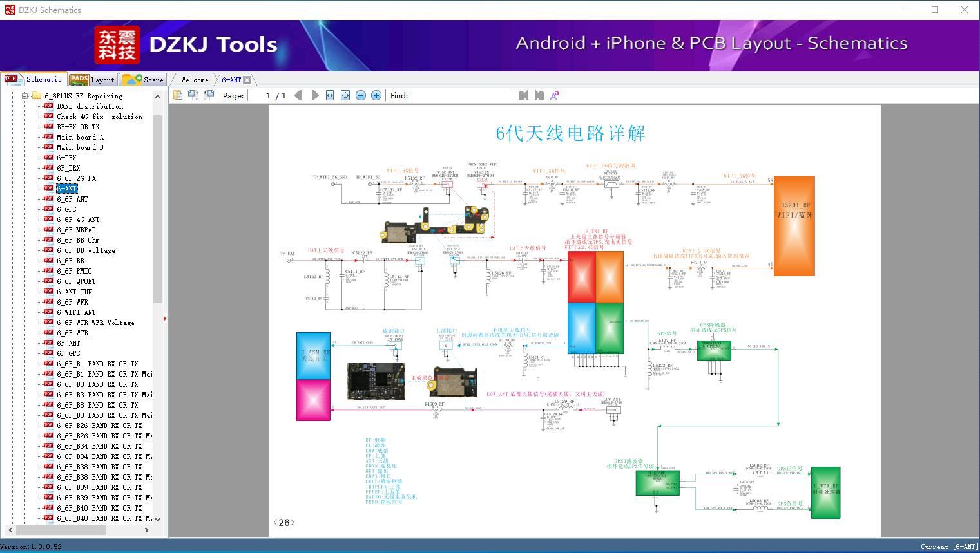Click the PDF icon beside 6 WIFI ANT
This screenshot has height=553, width=980.
tap(48, 312)
